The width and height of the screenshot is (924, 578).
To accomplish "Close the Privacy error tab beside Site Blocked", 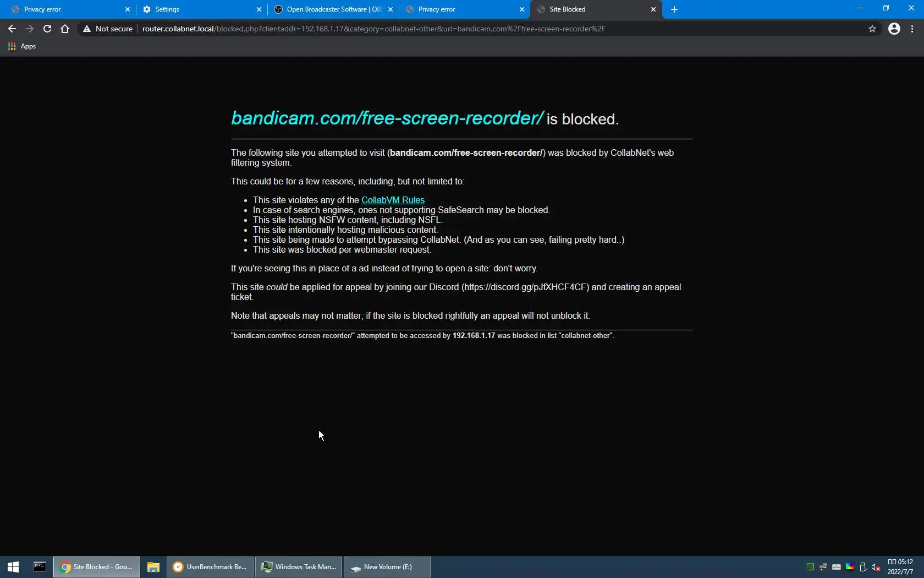I will [x=522, y=9].
